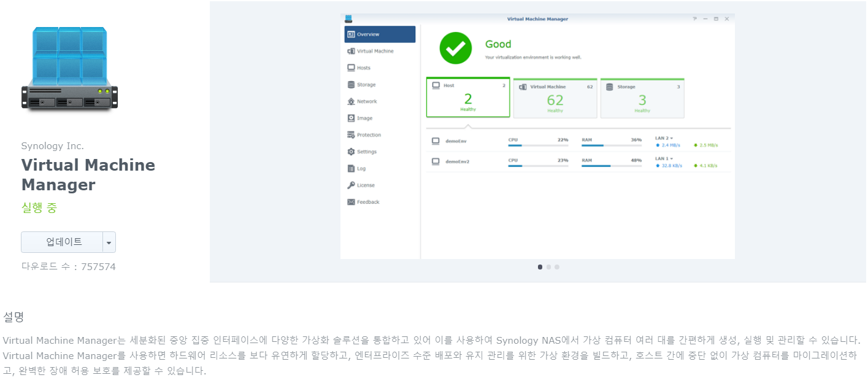The height and width of the screenshot is (391, 868).
Task: Click the Network icon in the sidebar
Action: 351,101
